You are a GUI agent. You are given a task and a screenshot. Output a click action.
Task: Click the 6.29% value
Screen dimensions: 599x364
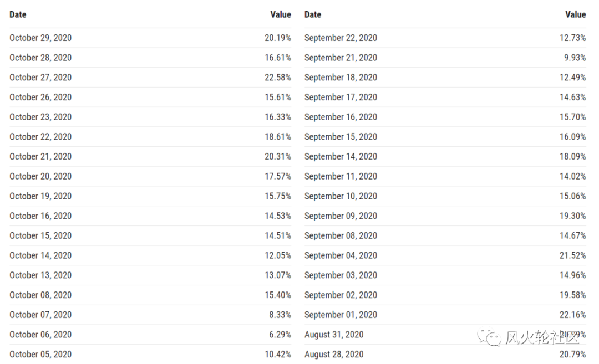280,335
